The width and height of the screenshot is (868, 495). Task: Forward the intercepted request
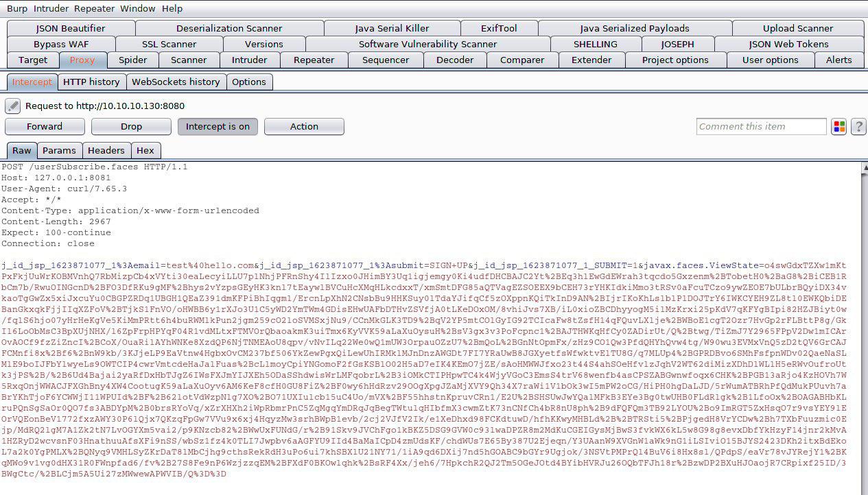point(45,126)
